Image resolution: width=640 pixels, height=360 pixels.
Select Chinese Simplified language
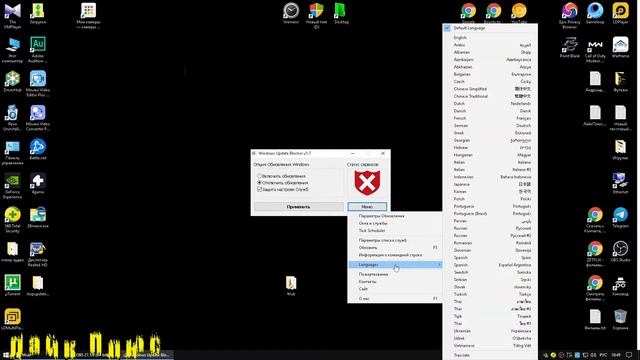pyautogui.click(x=490, y=89)
